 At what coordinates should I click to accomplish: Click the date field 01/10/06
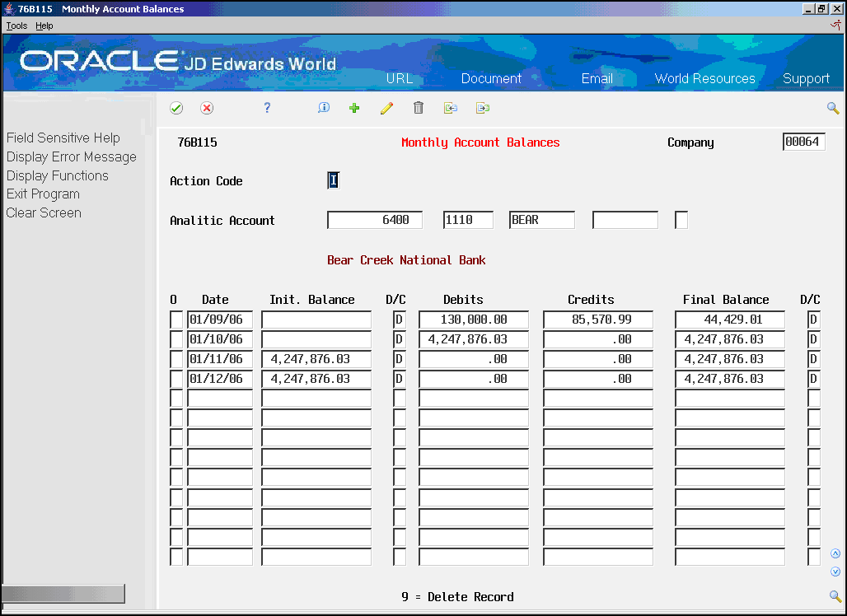[220, 339]
